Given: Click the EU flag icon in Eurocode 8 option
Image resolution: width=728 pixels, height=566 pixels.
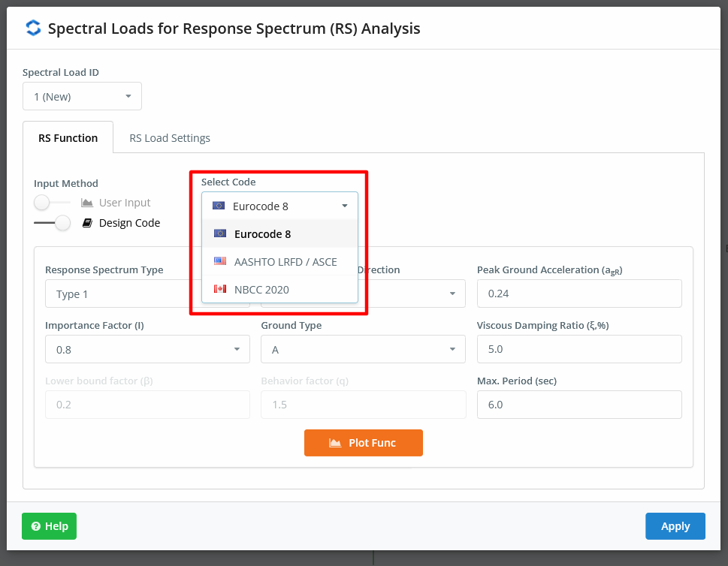Looking at the screenshot, I should pos(220,233).
